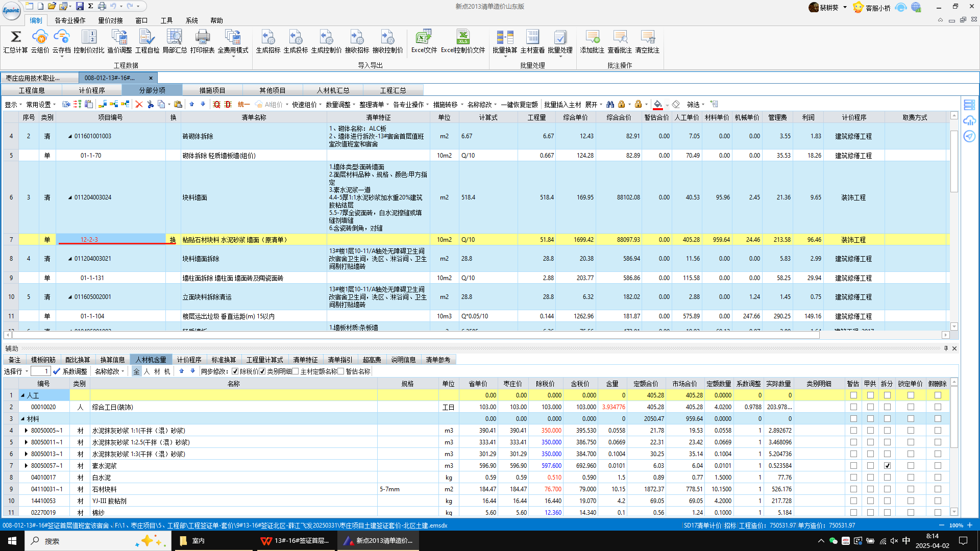
Task: Click the 换 marker on row 12-2-3
Action: (173, 240)
